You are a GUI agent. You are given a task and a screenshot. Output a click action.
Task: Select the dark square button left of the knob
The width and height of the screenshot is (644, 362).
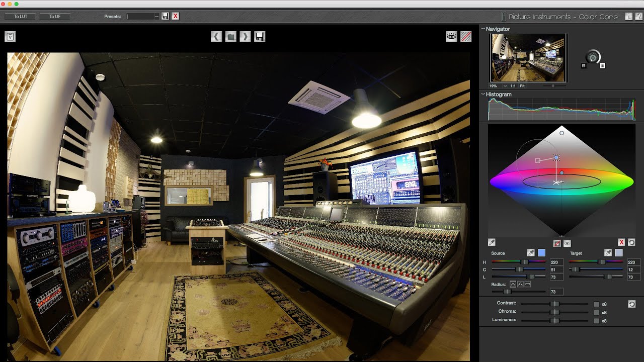[584, 66]
